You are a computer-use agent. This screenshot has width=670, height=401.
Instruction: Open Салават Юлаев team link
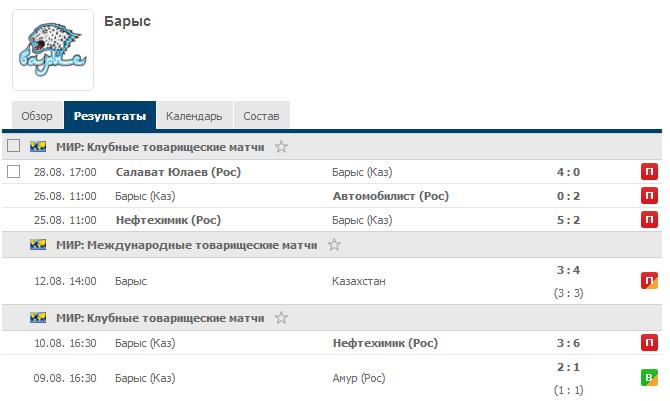point(178,172)
